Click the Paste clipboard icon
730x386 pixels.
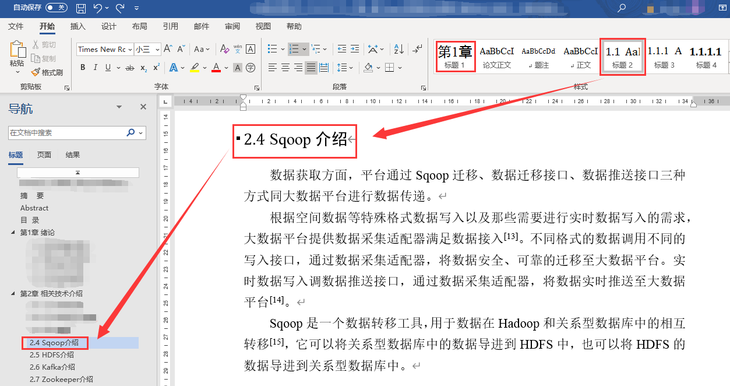coord(17,50)
